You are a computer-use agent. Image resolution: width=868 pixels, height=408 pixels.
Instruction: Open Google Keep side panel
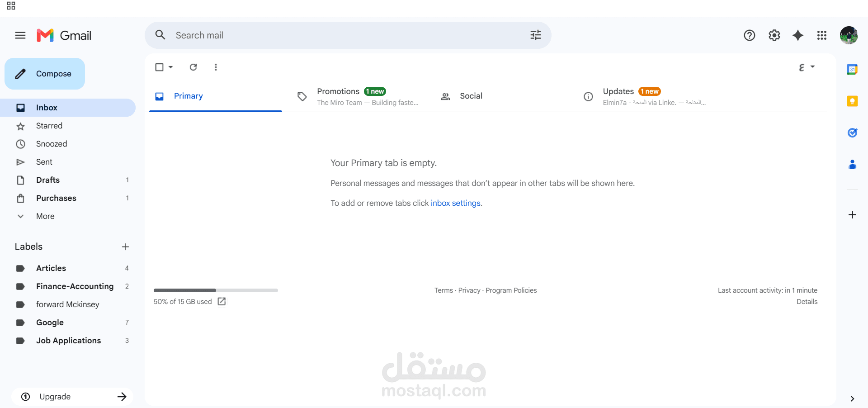coord(852,101)
